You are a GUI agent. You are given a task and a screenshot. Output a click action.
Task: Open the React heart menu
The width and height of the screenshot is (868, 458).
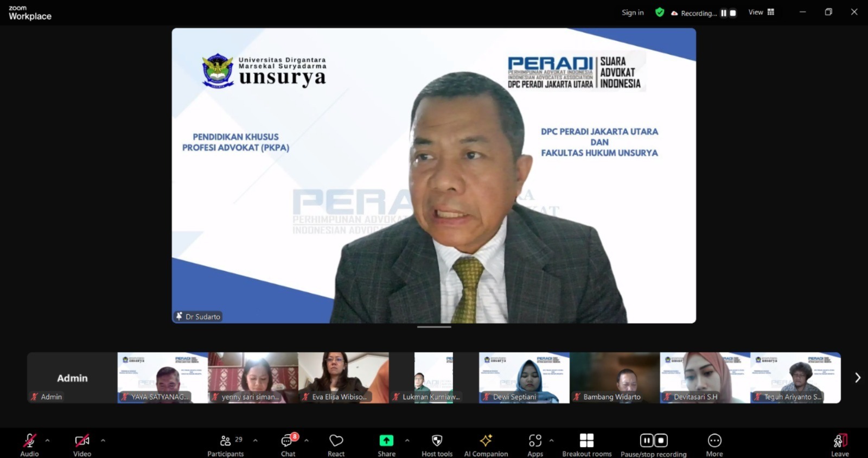[336, 444]
